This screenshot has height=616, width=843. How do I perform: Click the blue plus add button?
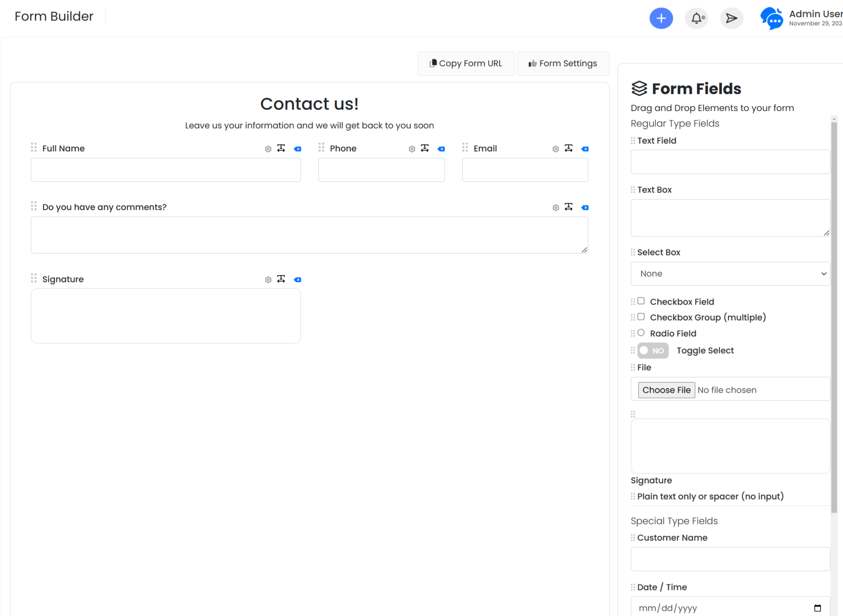(x=661, y=18)
